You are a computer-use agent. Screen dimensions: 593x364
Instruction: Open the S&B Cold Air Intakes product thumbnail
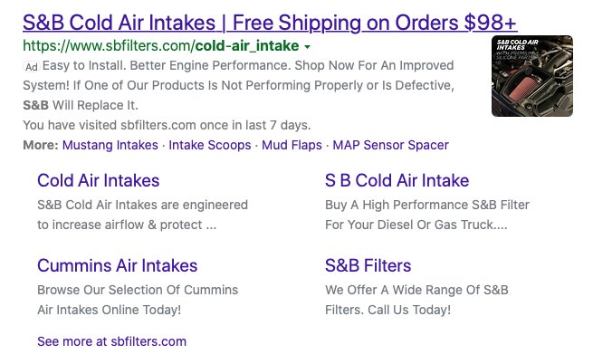[x=532, y=76]
